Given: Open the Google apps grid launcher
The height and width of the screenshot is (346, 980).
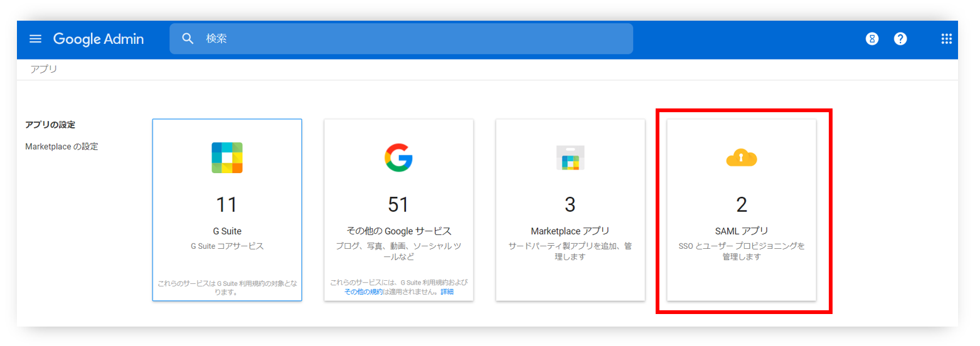Looking at the screenshot, I should pyautogui.click(x=946, y=39).
